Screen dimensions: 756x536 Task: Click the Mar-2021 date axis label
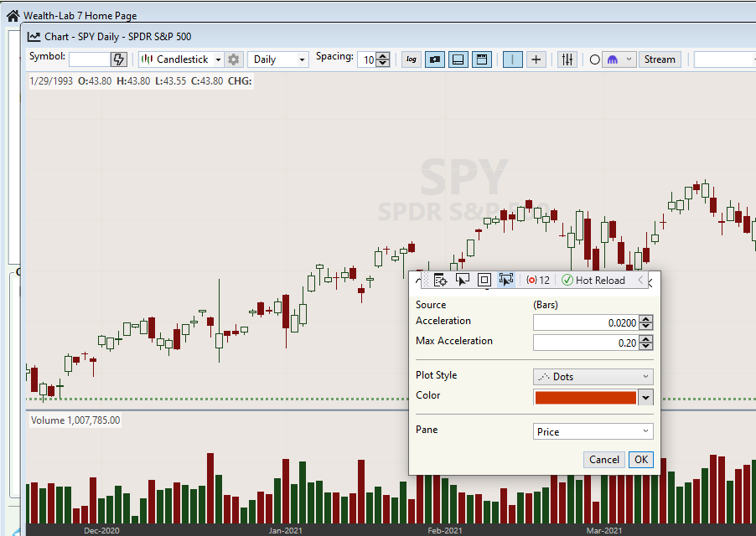(604, 530)
